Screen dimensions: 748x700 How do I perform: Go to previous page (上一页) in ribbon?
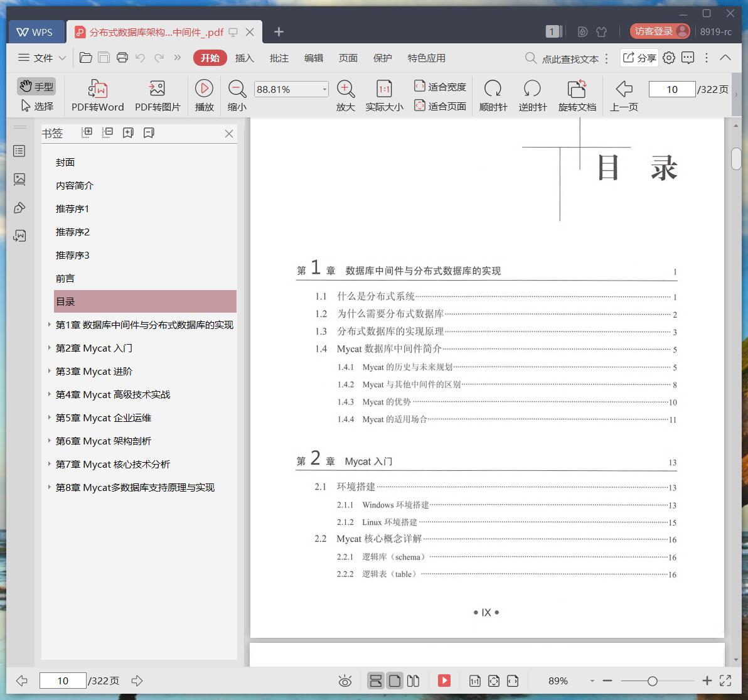pos(624,95)
